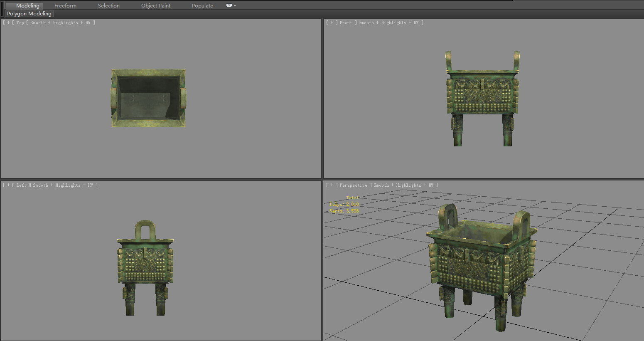Open the Selection ribbon tab
This screenshot has height=341, width=644.
(x=109, y=6)
